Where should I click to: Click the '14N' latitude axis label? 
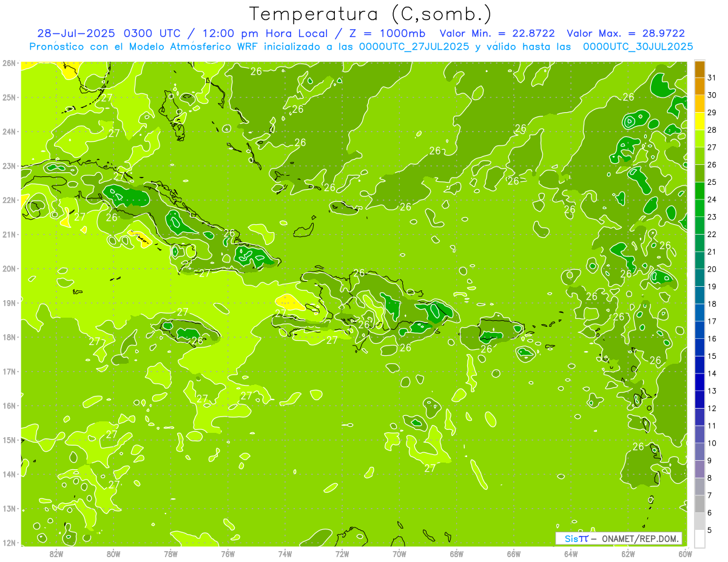click(x=9, y=474)
